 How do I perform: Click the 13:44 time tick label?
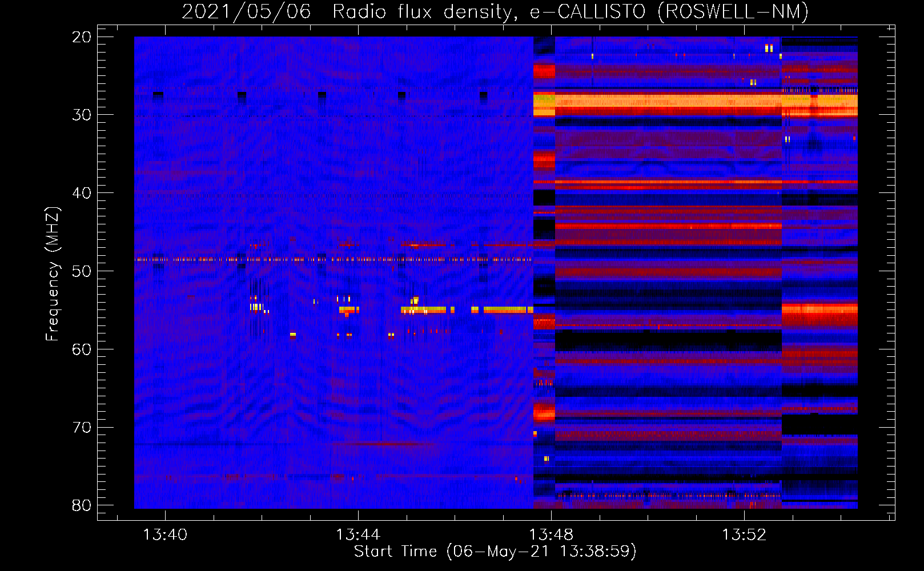[x=358, y=535]
